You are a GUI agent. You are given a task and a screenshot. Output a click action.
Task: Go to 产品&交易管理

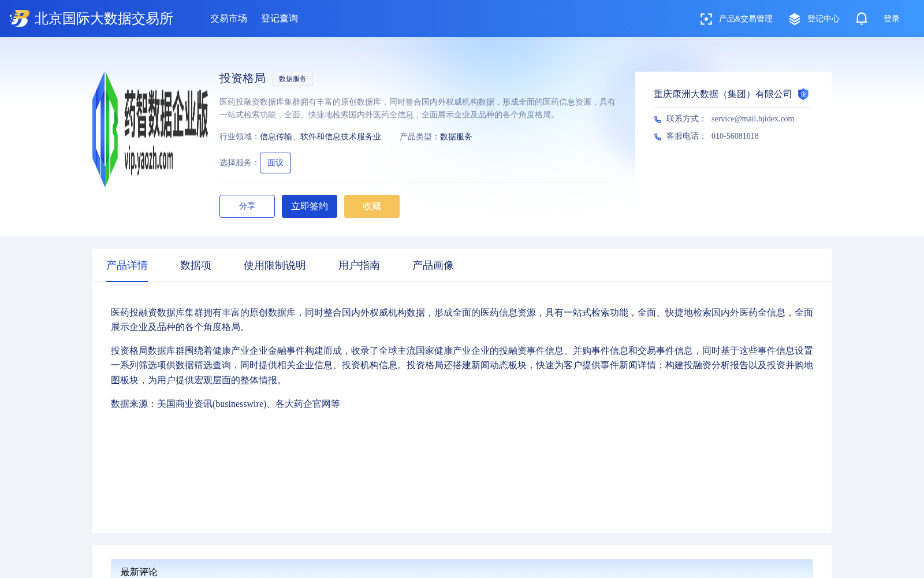(x=746, y=19)
